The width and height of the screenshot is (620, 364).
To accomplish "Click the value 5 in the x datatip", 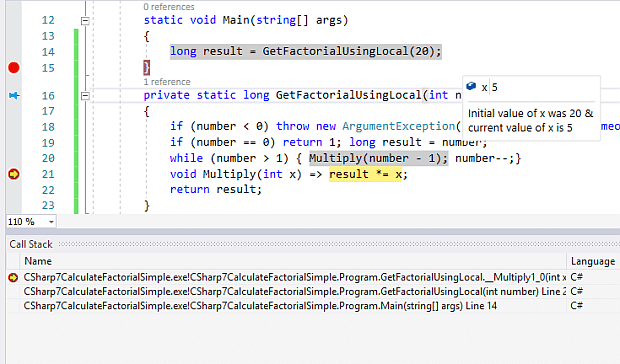I will (x=495, y=87).
